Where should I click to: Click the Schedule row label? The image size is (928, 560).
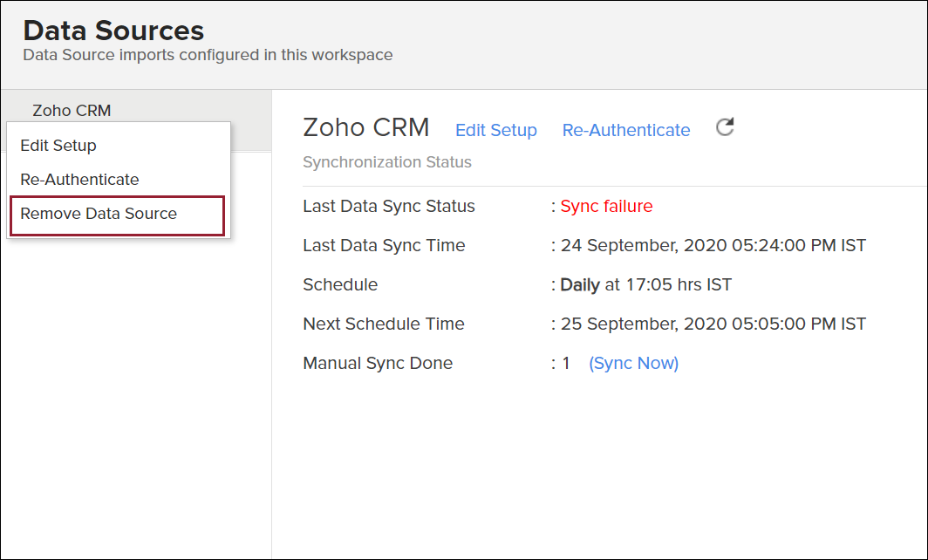340,285
